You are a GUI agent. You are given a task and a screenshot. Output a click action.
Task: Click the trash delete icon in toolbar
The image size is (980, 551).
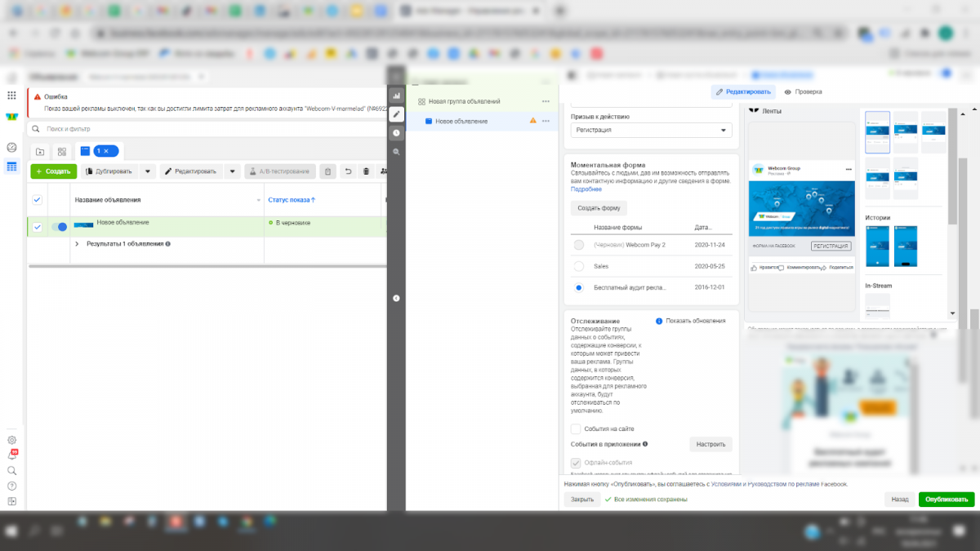(366, 171)
